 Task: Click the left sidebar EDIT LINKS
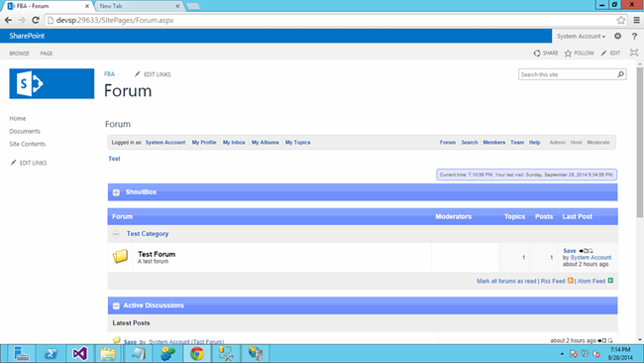coord(34,163)
